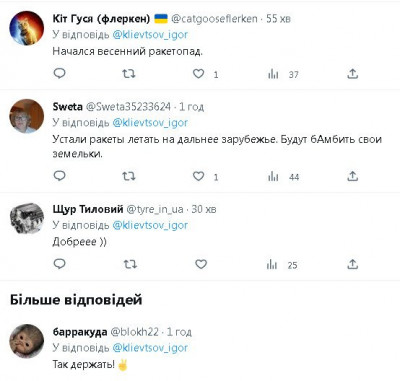Like the tweet by Кіт Гуся
The width and height of the screenshot is (400, 381).
coord(199,73)
